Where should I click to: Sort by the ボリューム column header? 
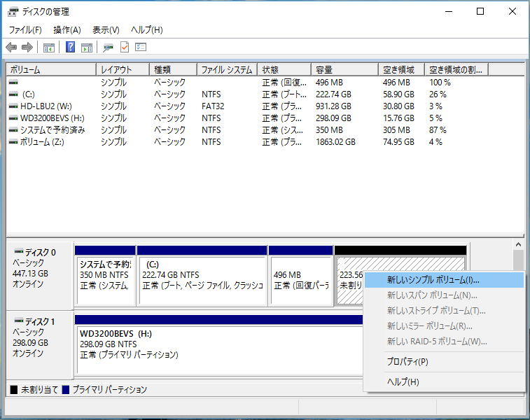(51, 69)
